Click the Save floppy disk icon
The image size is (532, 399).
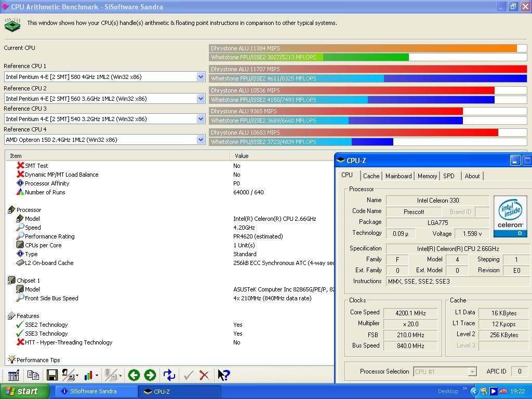[x=52, y=375]
